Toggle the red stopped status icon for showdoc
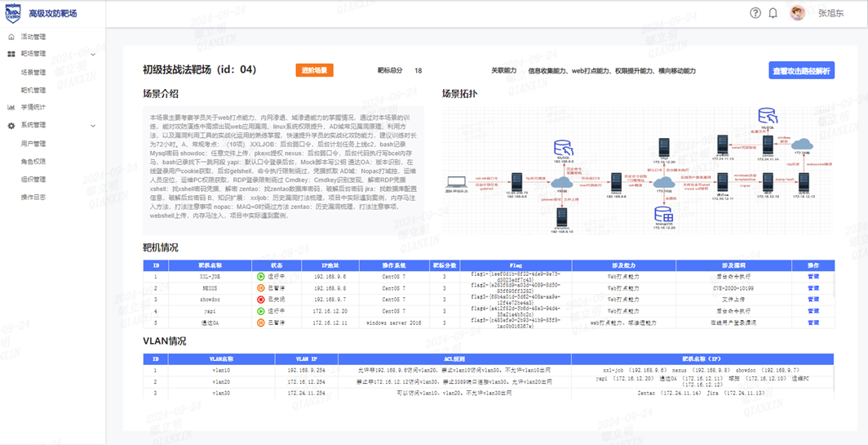Viewport: 868px width, 445px height. point(260,300)
